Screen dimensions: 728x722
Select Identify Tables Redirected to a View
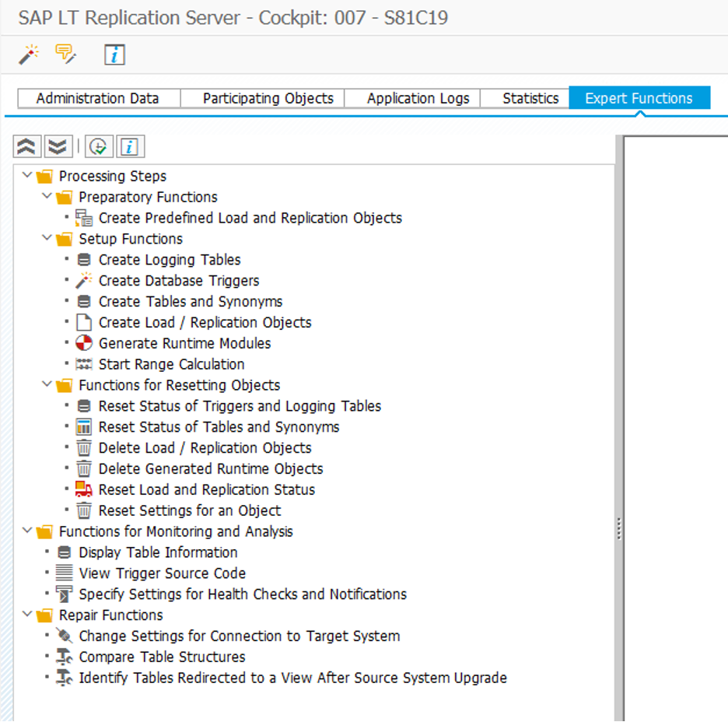(292, 678)
